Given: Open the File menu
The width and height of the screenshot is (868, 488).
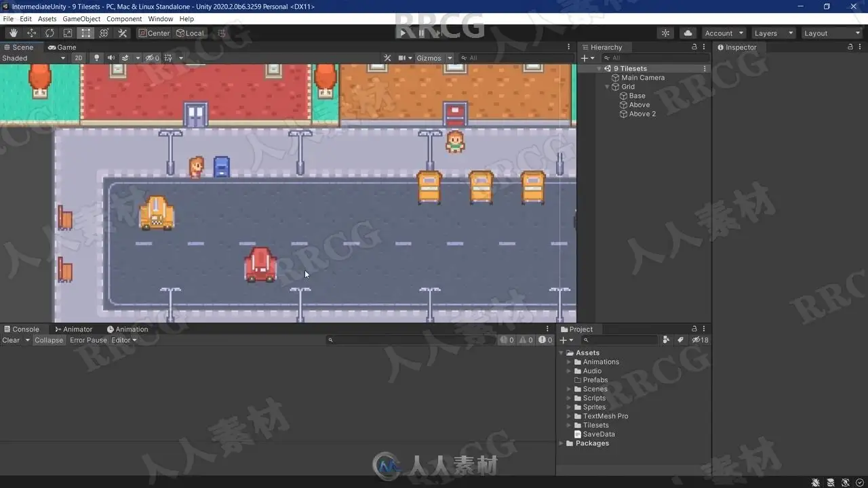Looking at the screenshot, I should (8, 19).
